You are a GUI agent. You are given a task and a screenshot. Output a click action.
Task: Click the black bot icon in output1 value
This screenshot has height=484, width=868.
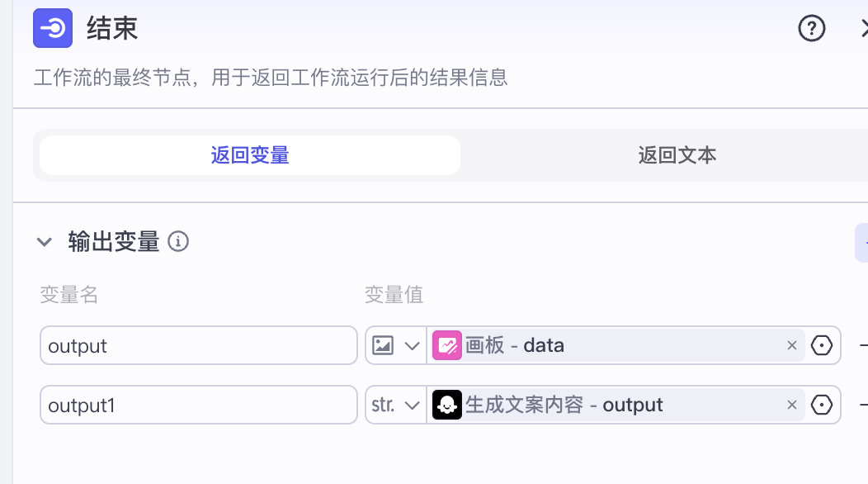point(447,405)
